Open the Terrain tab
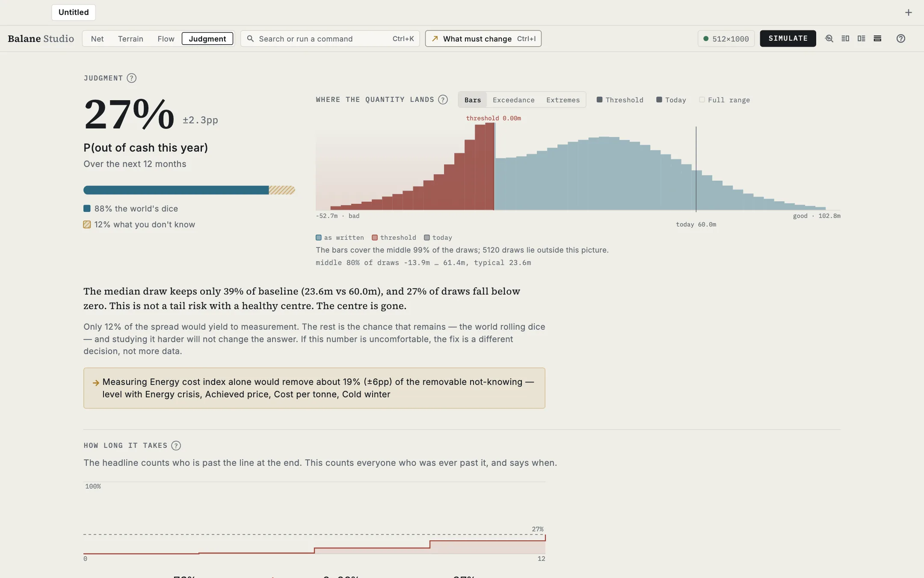Screen dimensions: 924x578 point(130,39)
